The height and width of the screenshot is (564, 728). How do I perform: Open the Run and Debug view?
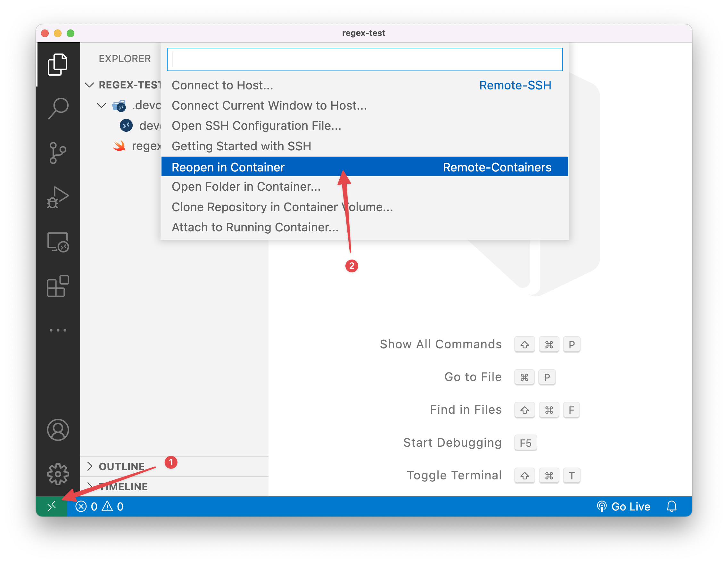click(x=58, y=197)
